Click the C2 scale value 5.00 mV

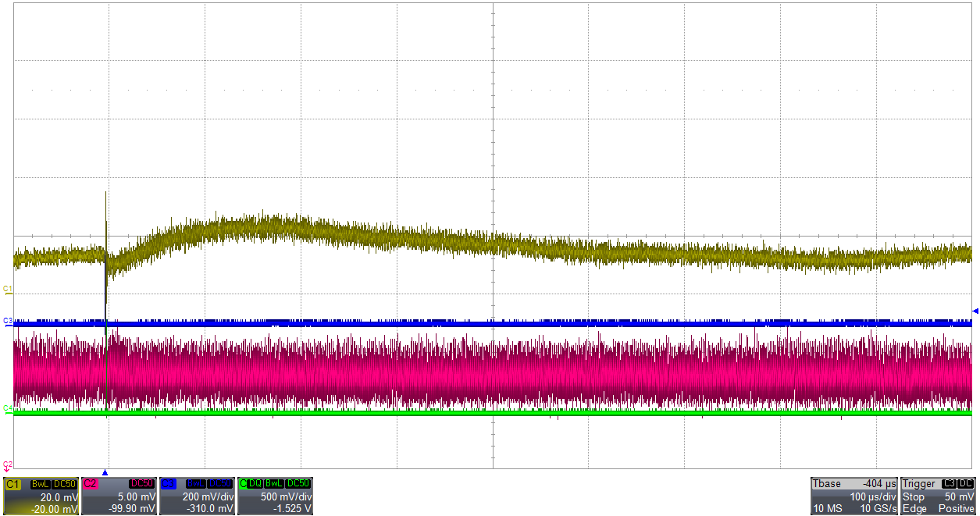coord(136,497)
